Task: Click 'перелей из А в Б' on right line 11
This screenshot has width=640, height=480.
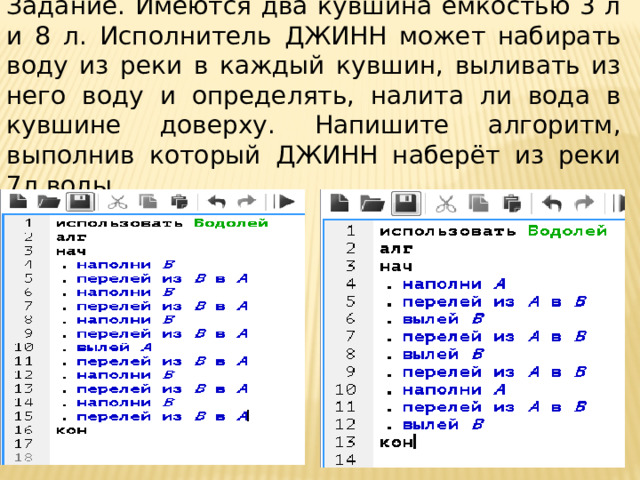Action: pos(494,407)
